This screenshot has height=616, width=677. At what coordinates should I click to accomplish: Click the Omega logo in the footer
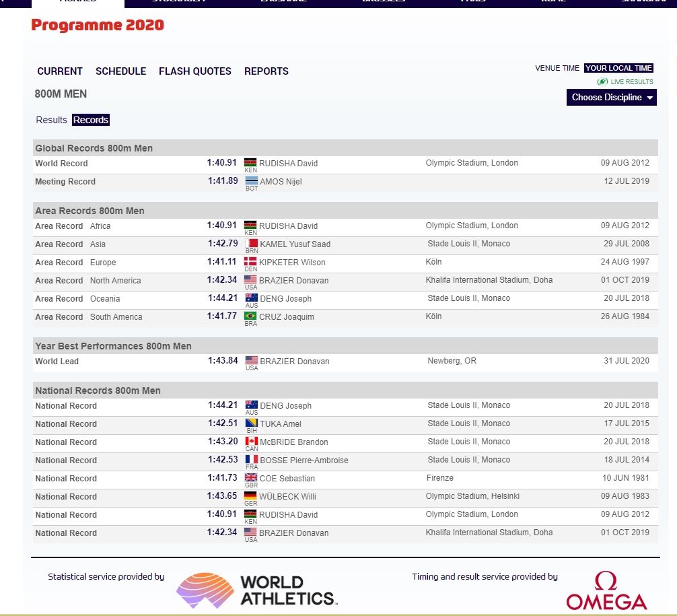tap(606, 591)
